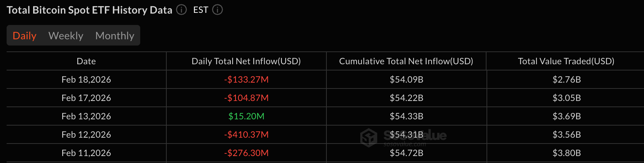
Task: Switch to the Weekly tab
Action: coord(66,36)
